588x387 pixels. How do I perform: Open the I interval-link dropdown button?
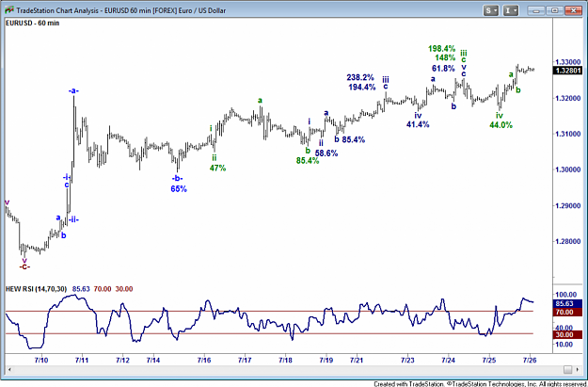(x=510, y=10)
